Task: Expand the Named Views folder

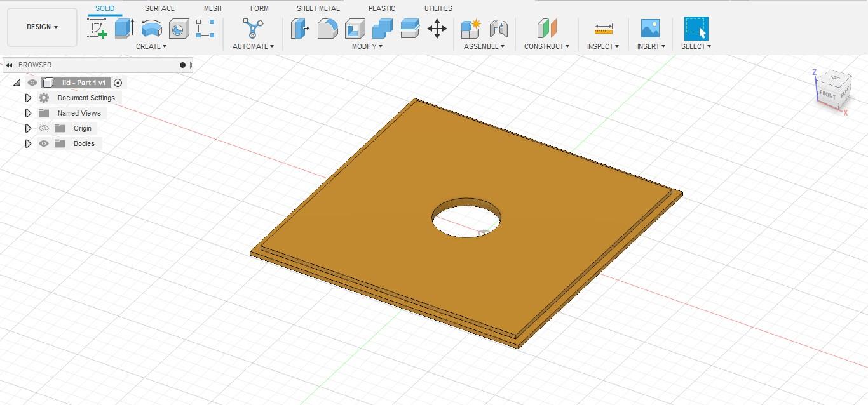Action: pos(28,113)
